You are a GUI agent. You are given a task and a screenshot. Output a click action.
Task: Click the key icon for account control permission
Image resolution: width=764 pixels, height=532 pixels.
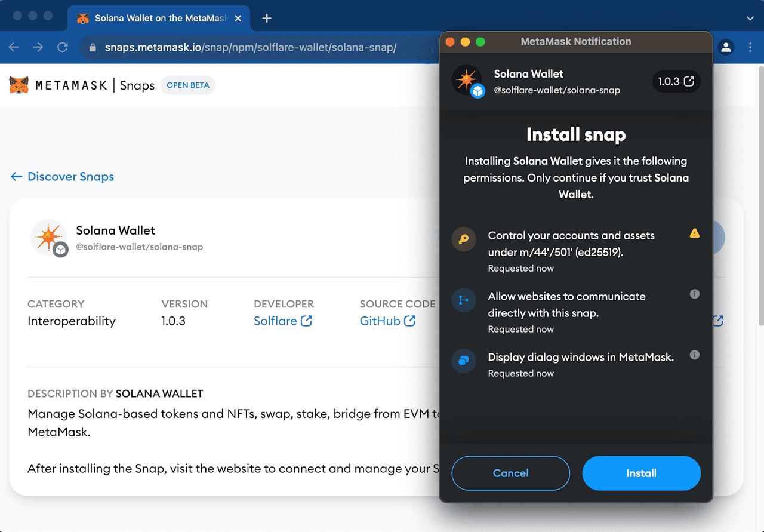(x=464, y=239)
